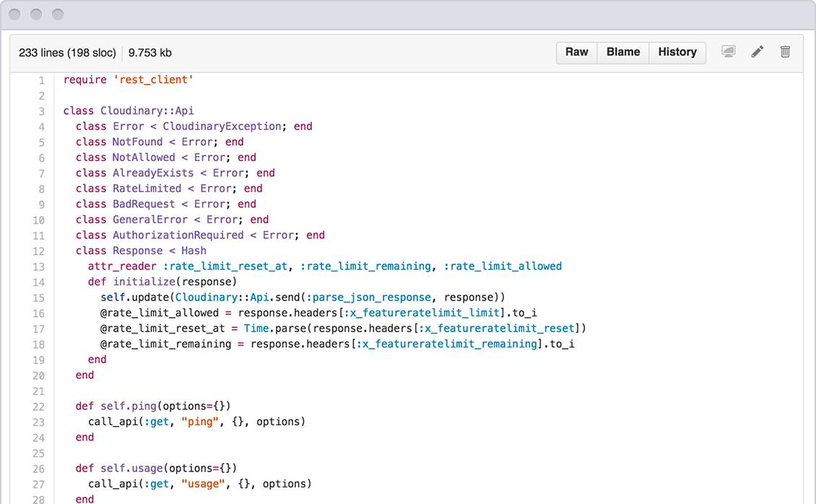Edit file with pencil icon
Viewport: 816px width, 504px height.
point(758,51)
